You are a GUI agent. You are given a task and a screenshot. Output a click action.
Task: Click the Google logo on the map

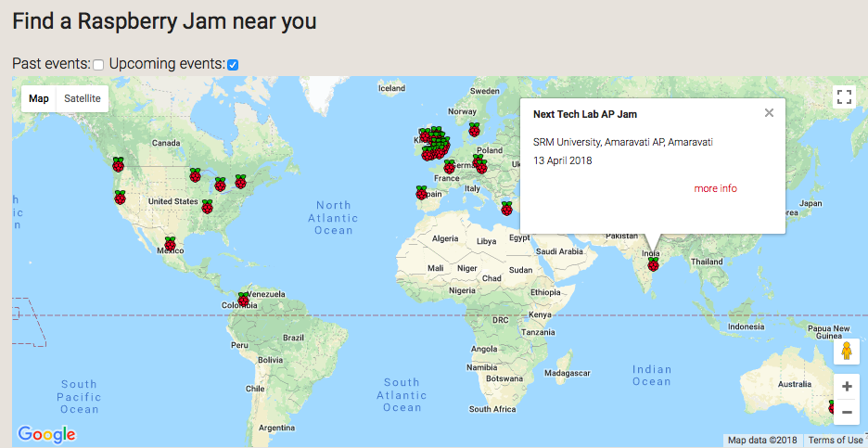point(46,434)
